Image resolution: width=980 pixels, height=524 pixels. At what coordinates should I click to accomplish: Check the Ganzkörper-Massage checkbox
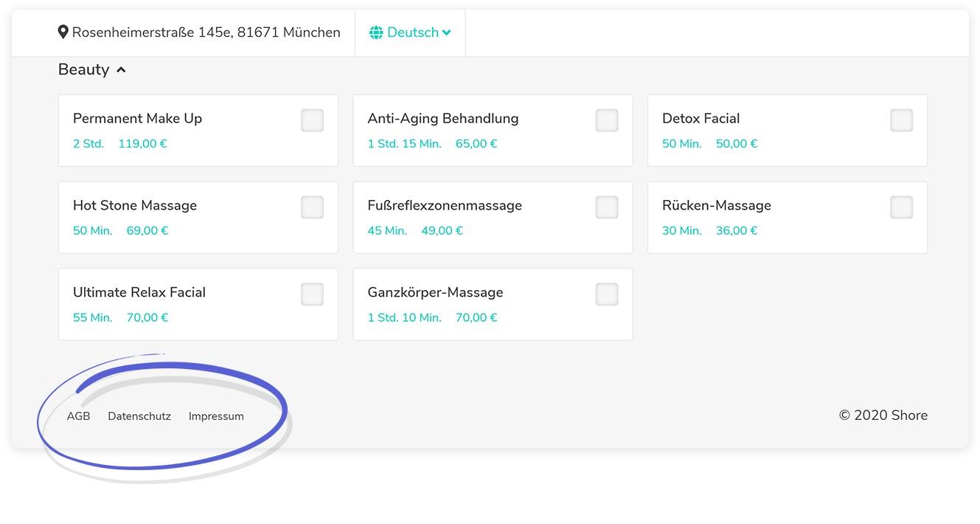[606, 294]
